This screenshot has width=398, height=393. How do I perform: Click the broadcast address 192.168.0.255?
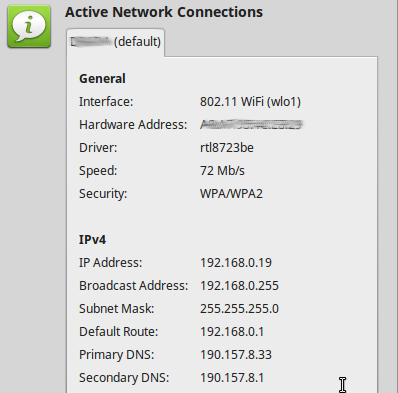[239, 286]
